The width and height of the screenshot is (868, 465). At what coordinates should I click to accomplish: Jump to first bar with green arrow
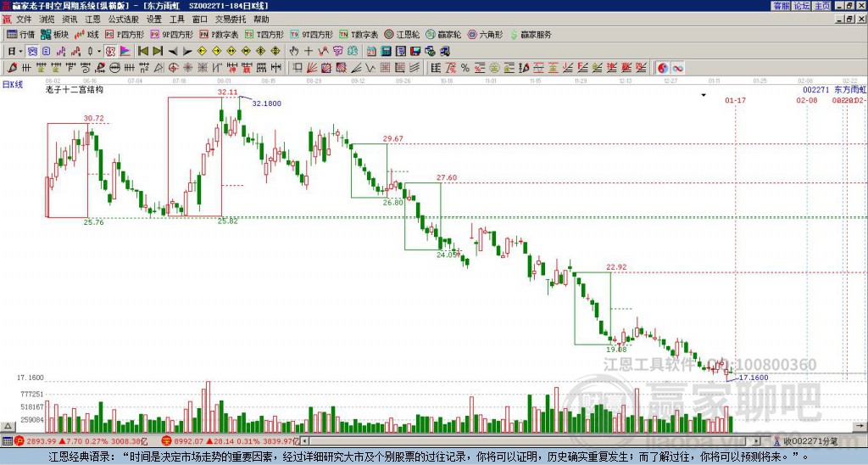(142, 51)
